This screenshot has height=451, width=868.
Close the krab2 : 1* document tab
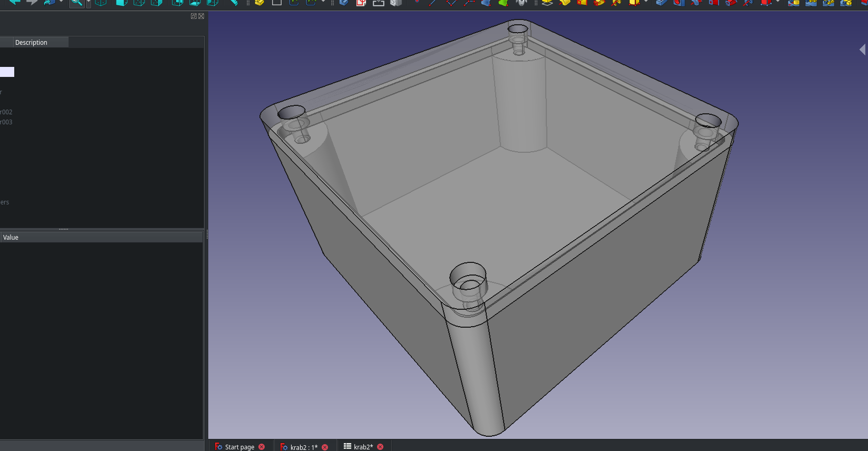[325, 447]
